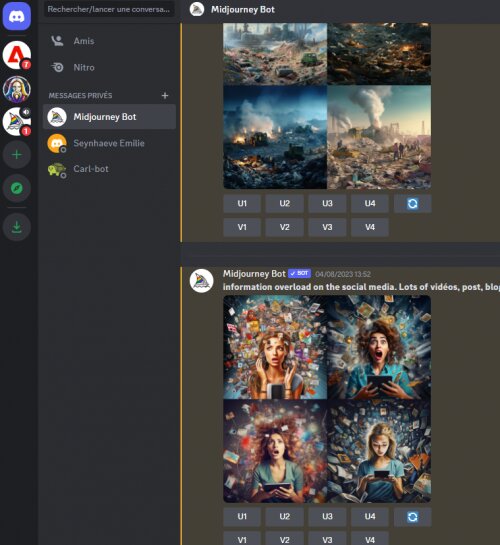This screenshot has width=500, height=545.
Task: Open the download apps arrow icon
Action: click(x=17, y=227)
